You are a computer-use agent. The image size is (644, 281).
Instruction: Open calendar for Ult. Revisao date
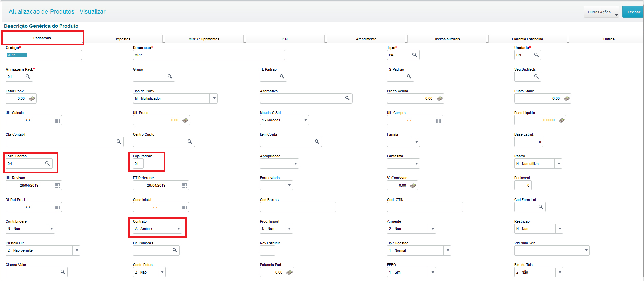(x=57, y=185)
